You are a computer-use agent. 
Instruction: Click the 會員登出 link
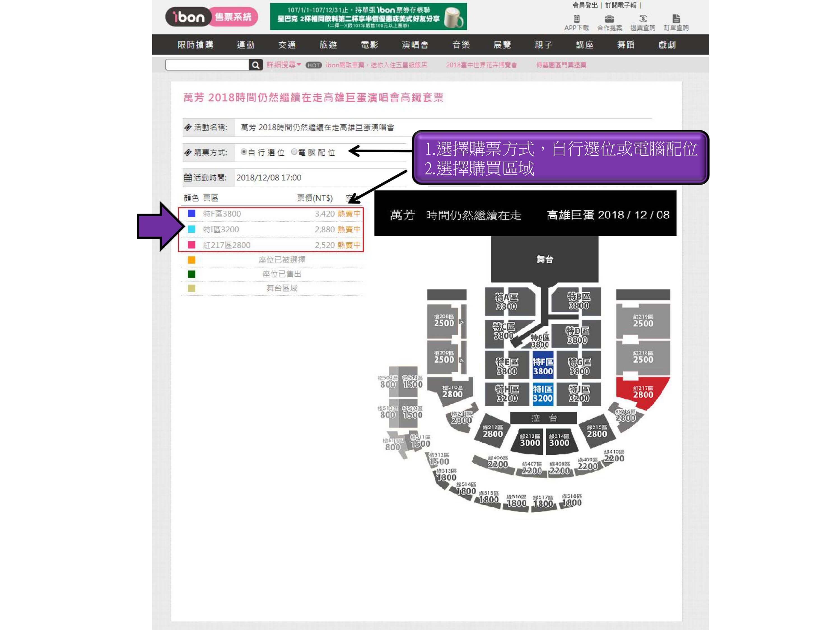pyautogui.click(x=585, y=5)
